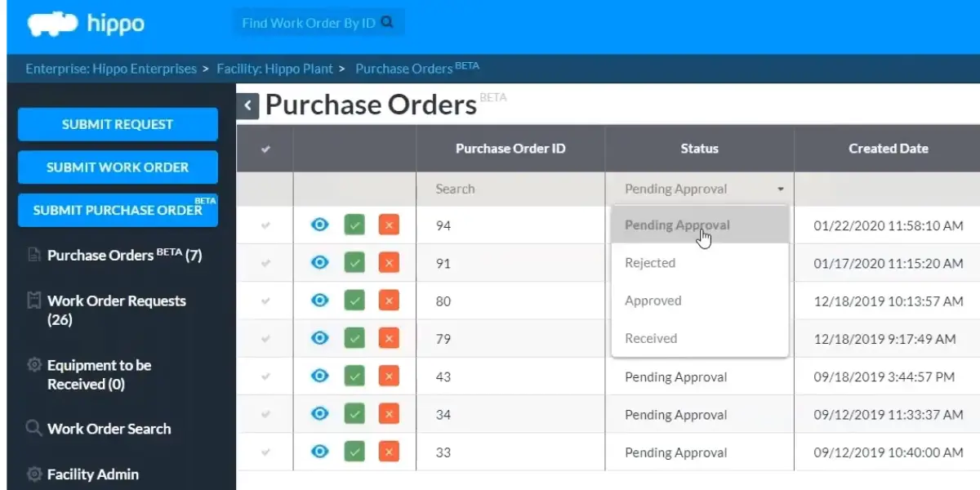The width and height of the screenshot is (980, 490).
Task: Click created date 01/22/2020 11:58:10 AM
Action: (889, 225)
